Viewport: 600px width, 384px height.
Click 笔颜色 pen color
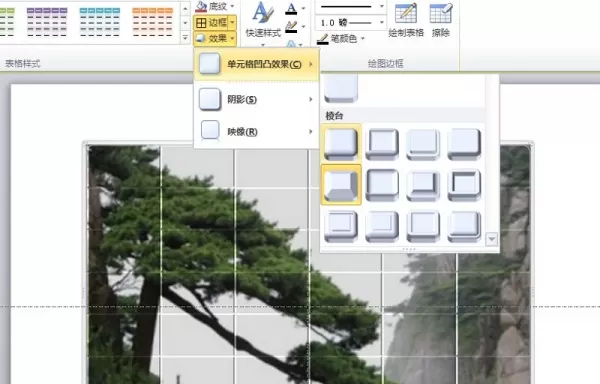338,39
